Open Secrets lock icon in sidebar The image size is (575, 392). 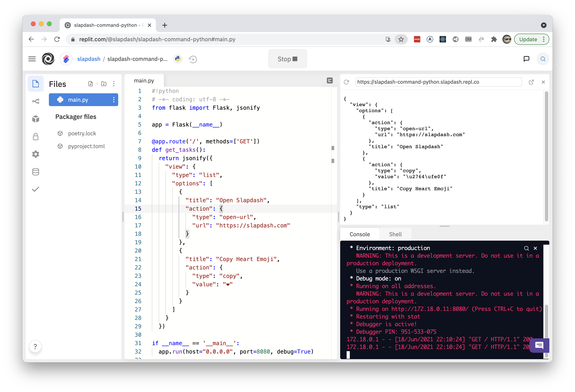[x=36, y=137]
